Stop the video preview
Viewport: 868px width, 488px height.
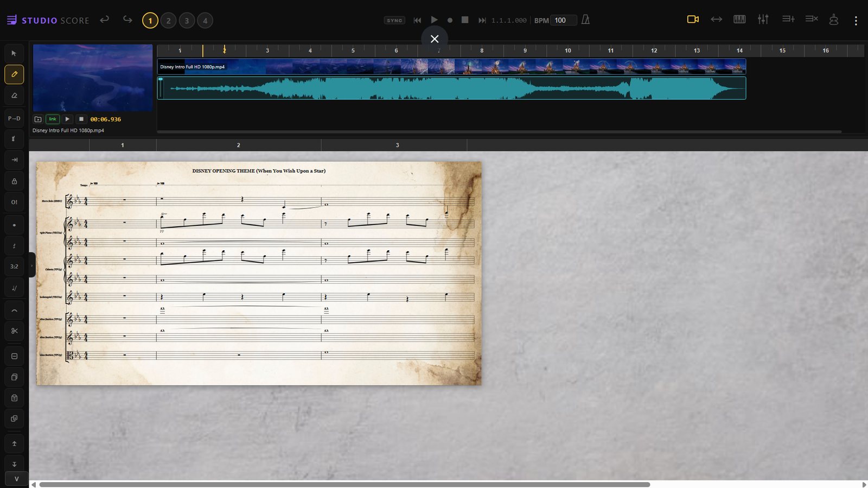coord(81,119)
